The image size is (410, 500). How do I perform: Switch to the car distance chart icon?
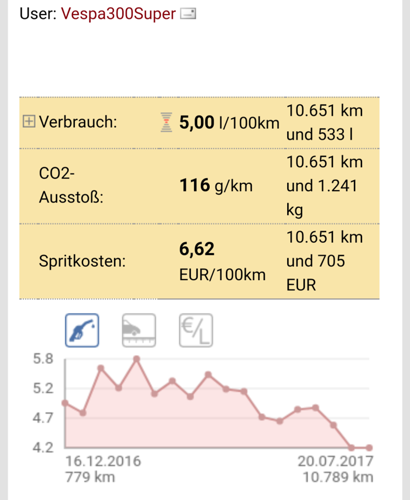point(139,330)
